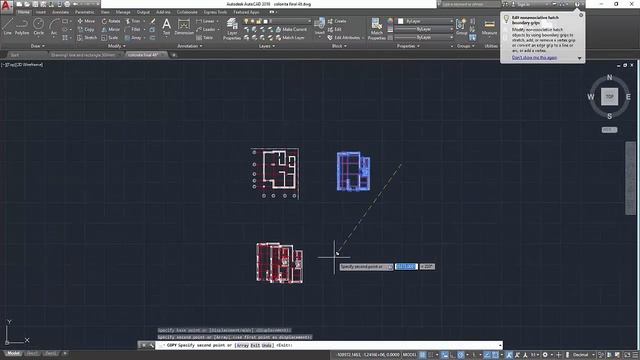Toggle layer lock icon in layer dropdown

tap(258, 21)
